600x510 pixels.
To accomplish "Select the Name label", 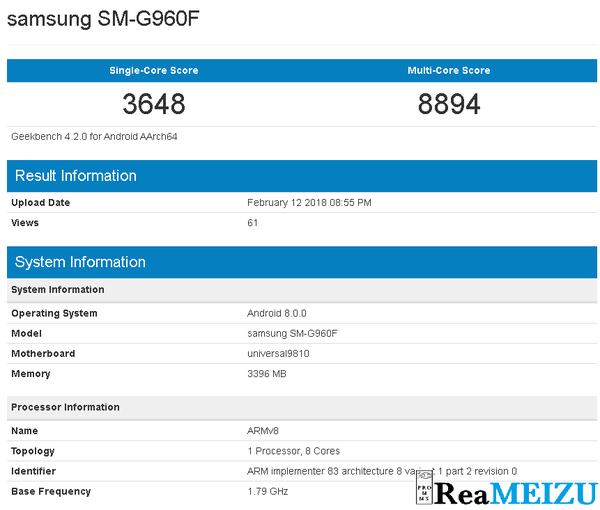I will [24, 431].
